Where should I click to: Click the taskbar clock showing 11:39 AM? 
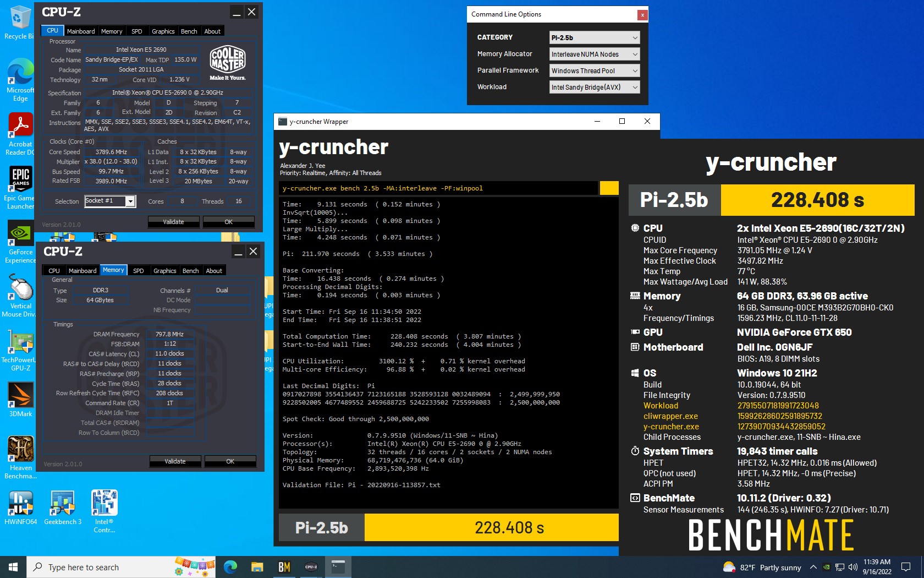[877, 567]
